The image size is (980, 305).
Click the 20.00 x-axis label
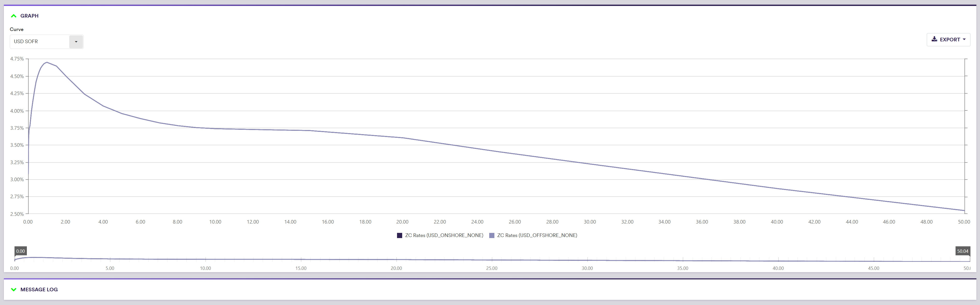(x=402, y=222)
